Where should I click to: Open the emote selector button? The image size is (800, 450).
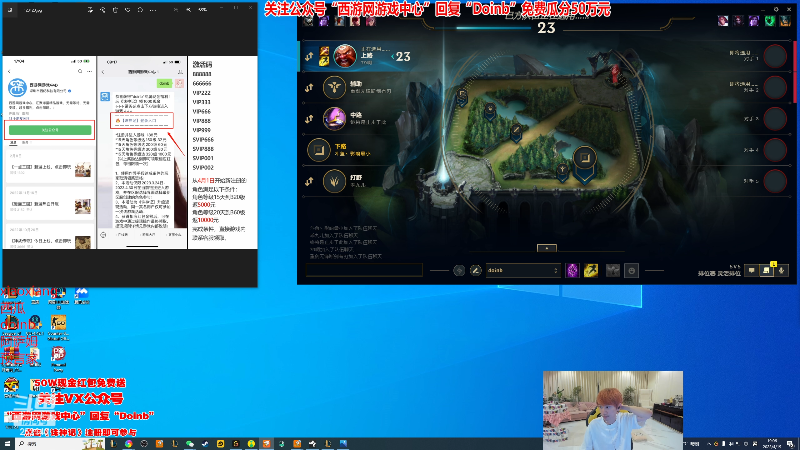[x=632, y=270]
